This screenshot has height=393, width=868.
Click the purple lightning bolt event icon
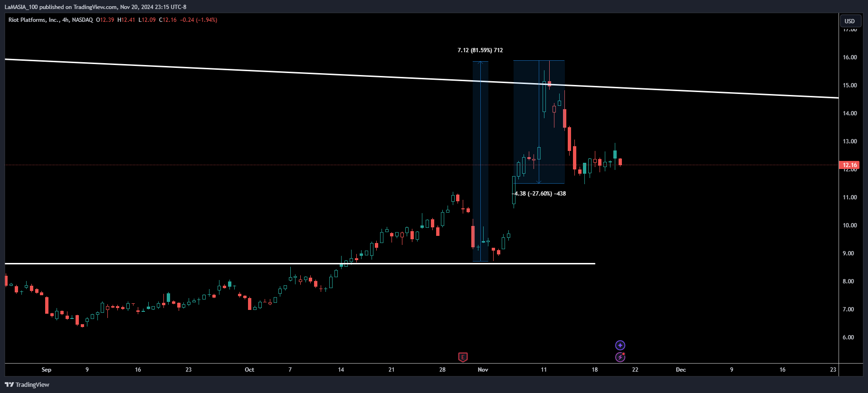620,357
